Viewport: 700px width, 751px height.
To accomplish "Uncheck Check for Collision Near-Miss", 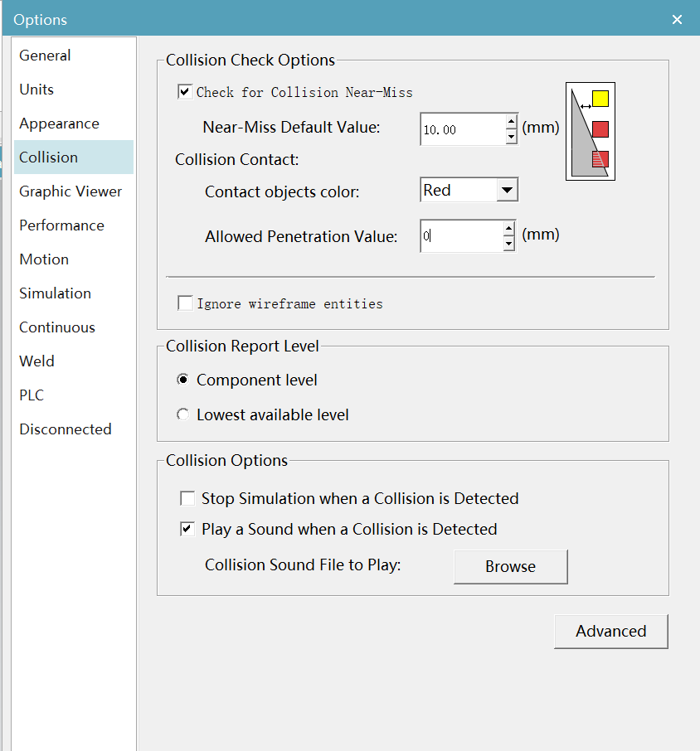I will [x=185, y=91].
